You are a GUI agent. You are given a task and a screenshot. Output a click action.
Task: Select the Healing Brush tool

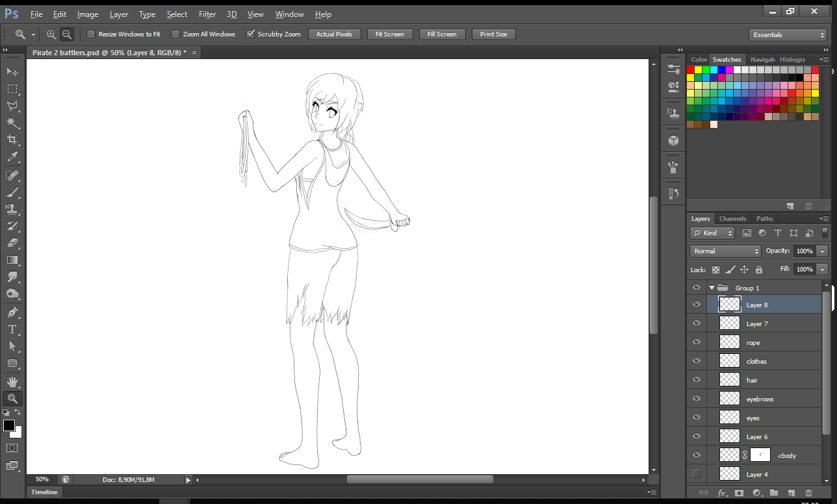click(x=12, y=175)
